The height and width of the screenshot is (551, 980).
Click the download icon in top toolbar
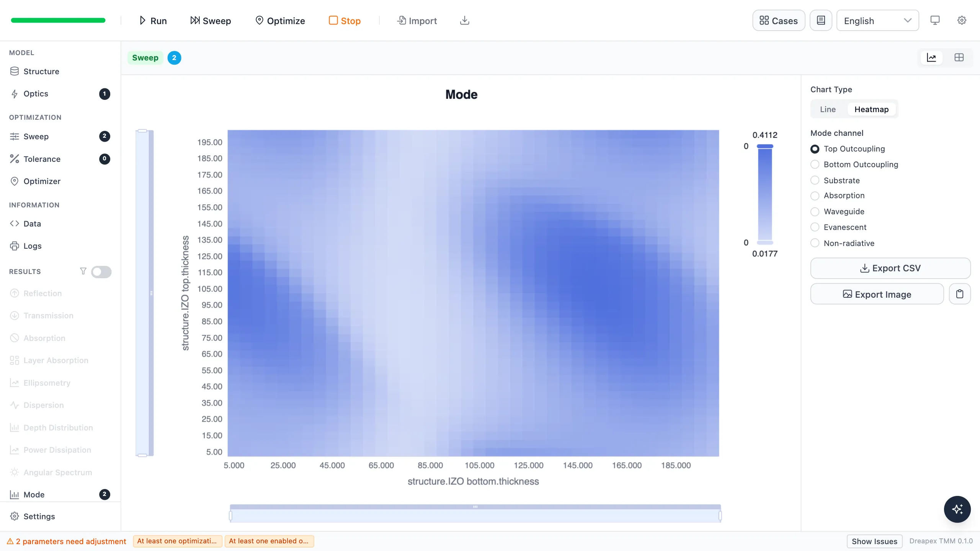tap(464, 21)
